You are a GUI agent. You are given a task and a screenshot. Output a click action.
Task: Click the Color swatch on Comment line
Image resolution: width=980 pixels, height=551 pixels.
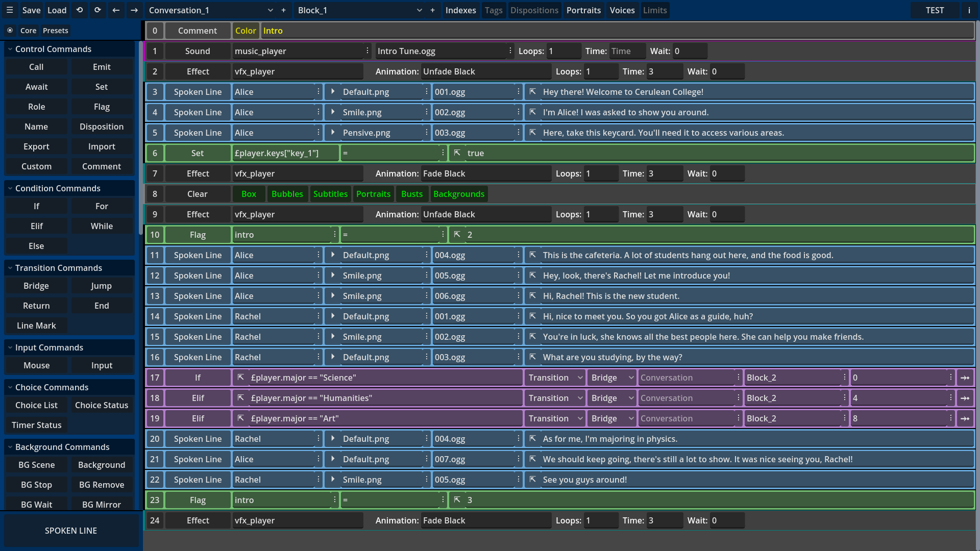[246, 31]
